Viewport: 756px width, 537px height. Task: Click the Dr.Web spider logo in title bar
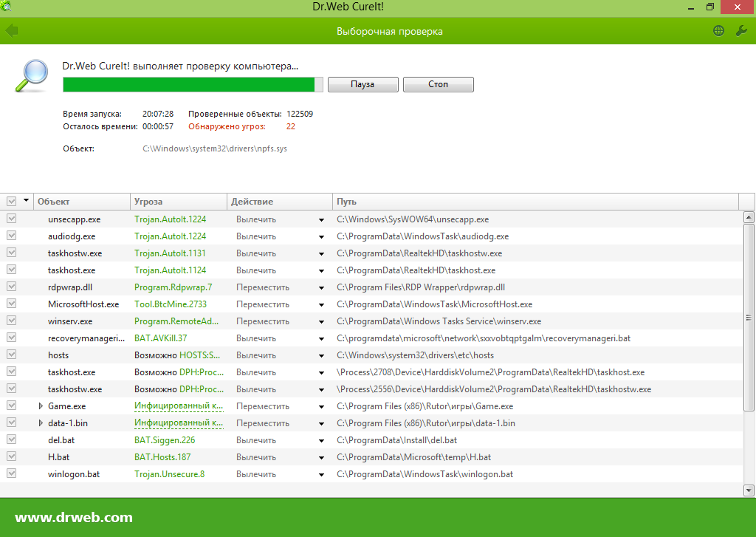coord(6,6)
